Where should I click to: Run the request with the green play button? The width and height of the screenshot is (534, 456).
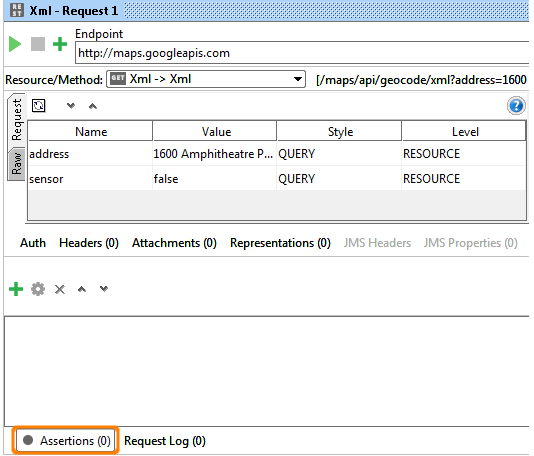pyautogui.click(x=15, y=44)
